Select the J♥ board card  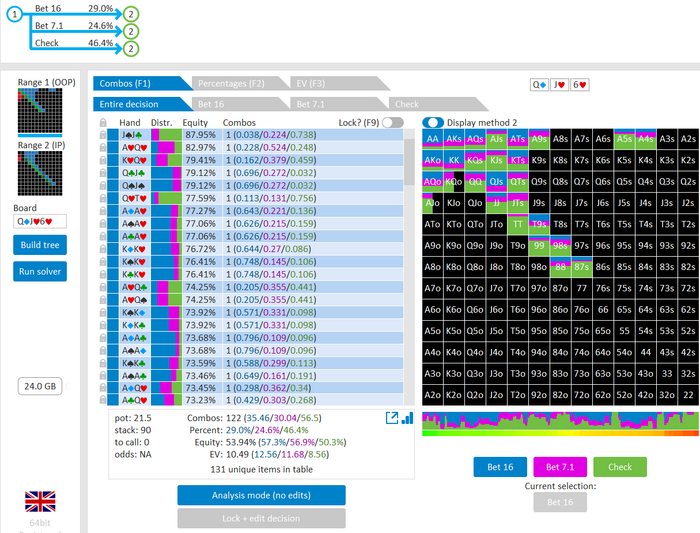point(559,85)
